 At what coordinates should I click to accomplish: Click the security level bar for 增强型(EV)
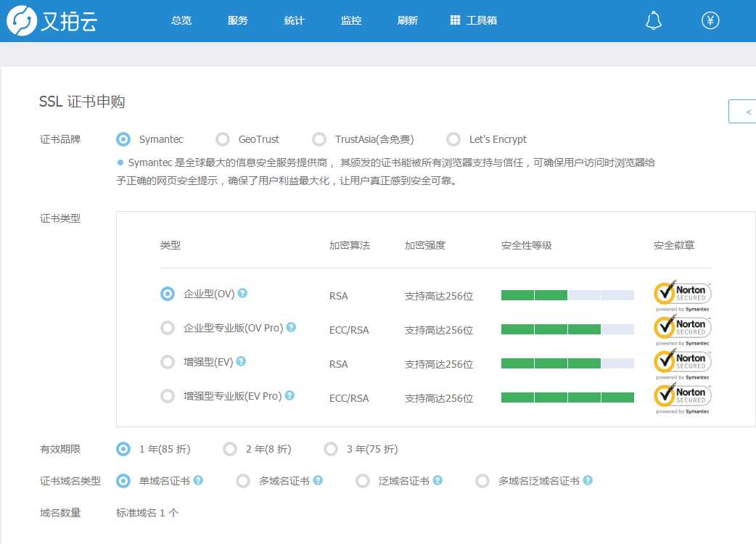click(567, 363)
